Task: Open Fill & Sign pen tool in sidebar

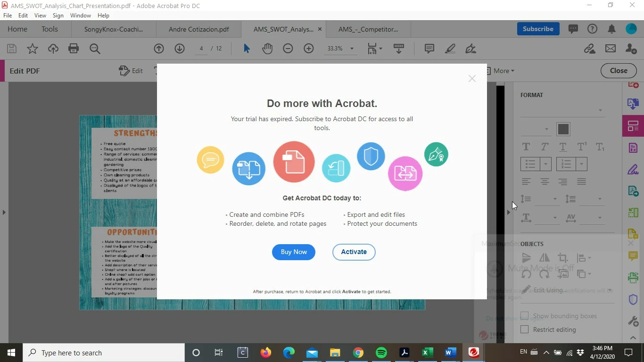Action: [x=633, y=170]
